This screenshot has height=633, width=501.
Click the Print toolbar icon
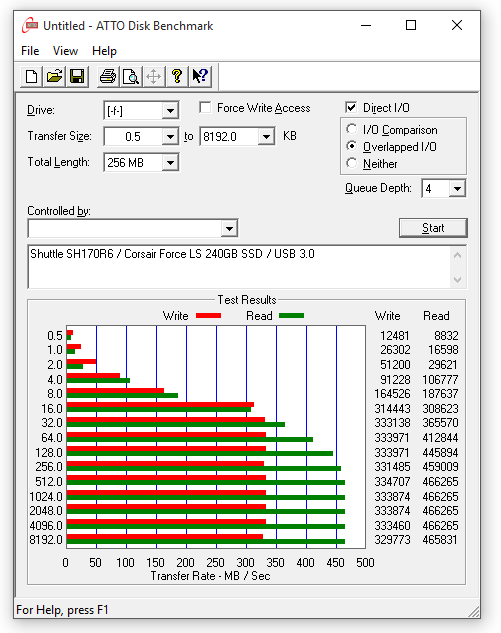108,76
